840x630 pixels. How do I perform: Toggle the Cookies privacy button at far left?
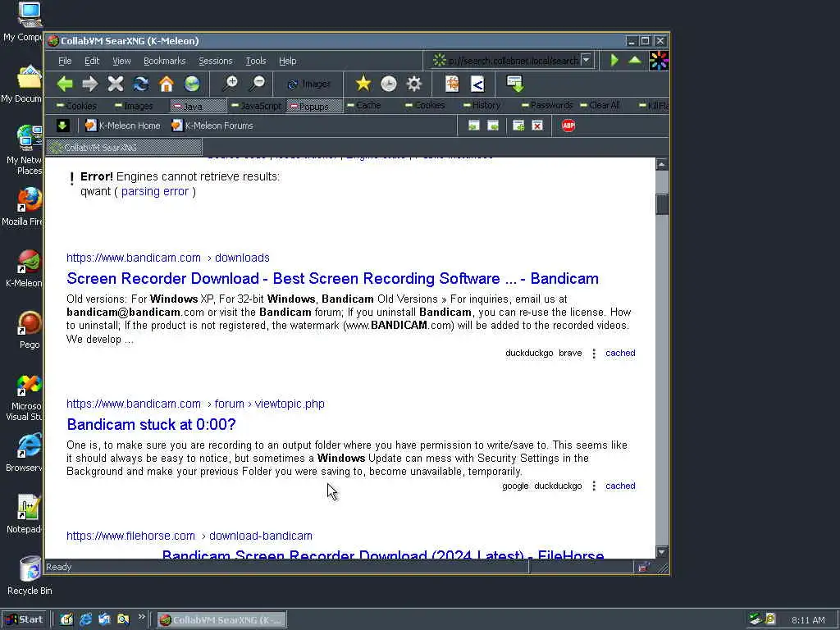tap(76, 106)
